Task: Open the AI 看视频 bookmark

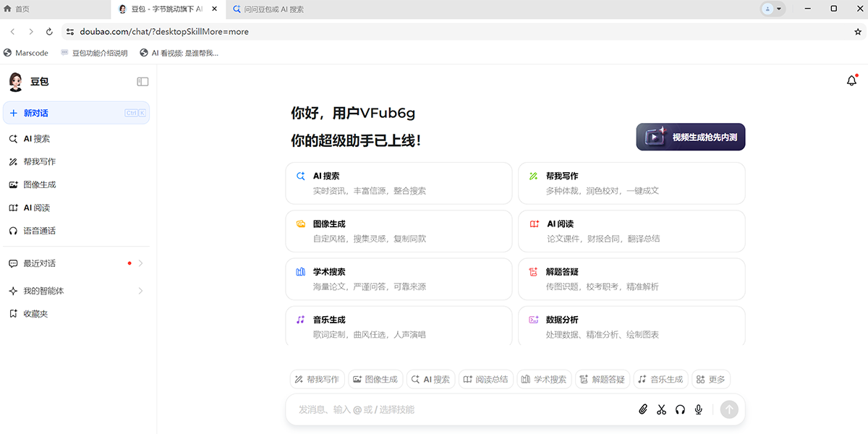Action: 179,53
